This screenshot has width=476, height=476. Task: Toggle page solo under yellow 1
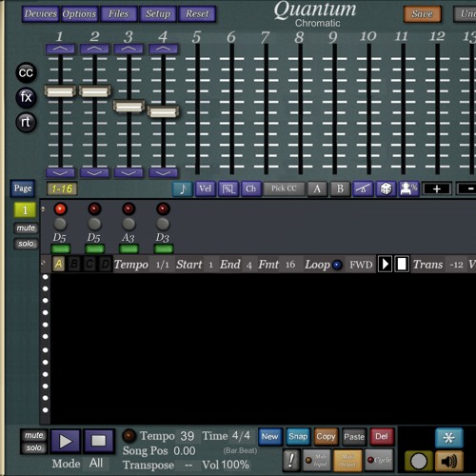tap(26, 244)
